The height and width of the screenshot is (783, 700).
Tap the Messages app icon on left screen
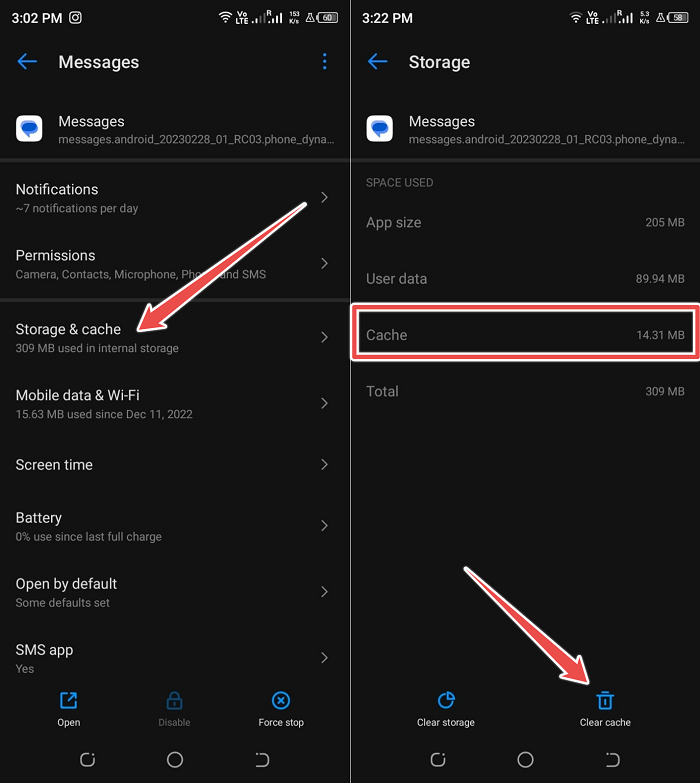point(29,129)
